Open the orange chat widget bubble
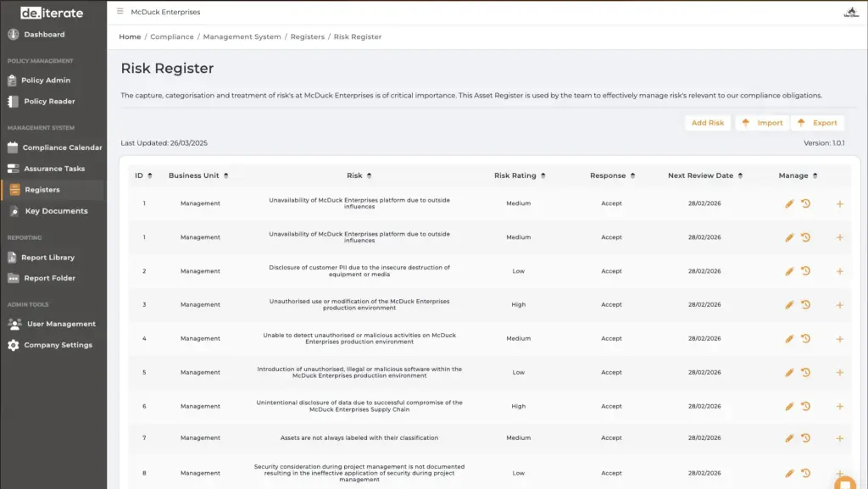The image size is (868, 489). [x=845, y=483]
